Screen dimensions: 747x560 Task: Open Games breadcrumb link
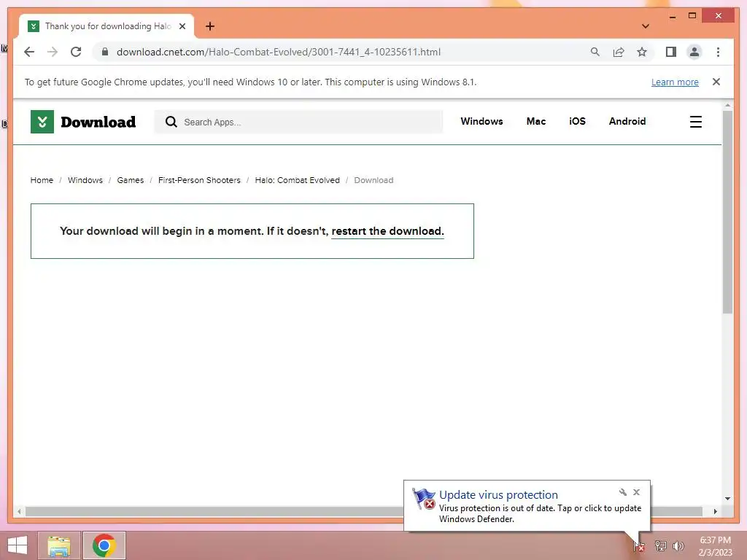pyautogui.click(x=131, y=180)
